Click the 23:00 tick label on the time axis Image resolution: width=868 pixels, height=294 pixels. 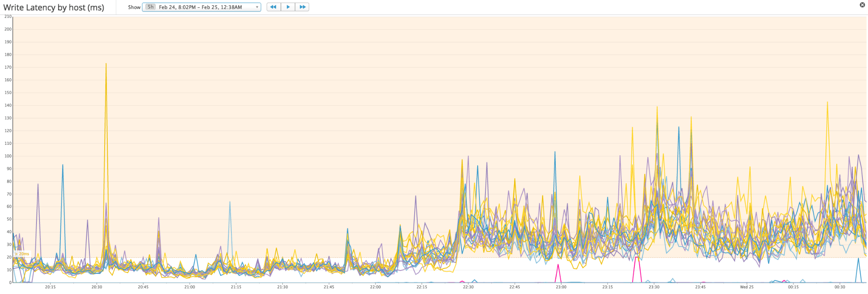(x=561, y=287)
